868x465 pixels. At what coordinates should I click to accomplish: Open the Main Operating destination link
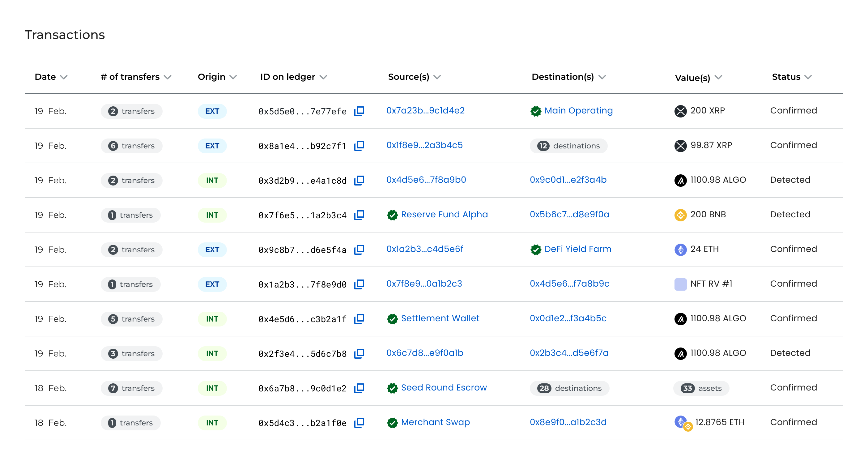coord(578,110)
